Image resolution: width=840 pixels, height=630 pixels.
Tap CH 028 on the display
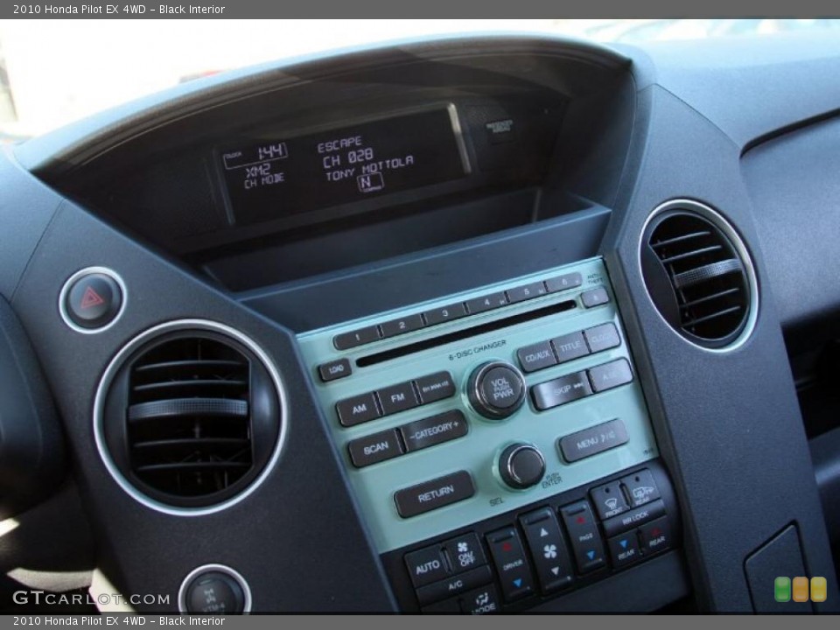348,158
